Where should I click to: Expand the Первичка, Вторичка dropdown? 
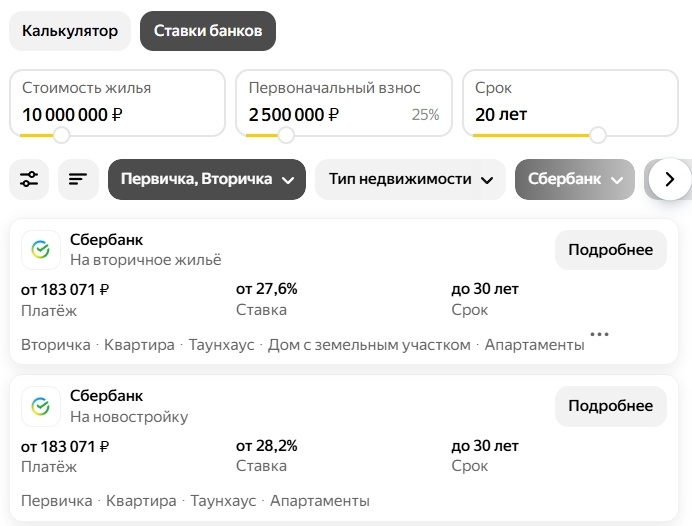(x=206, y=180)
